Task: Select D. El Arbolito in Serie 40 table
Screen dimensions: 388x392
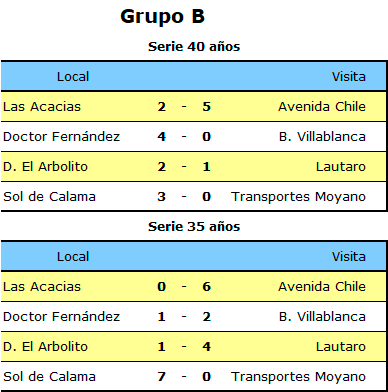Action: (45, 167)
